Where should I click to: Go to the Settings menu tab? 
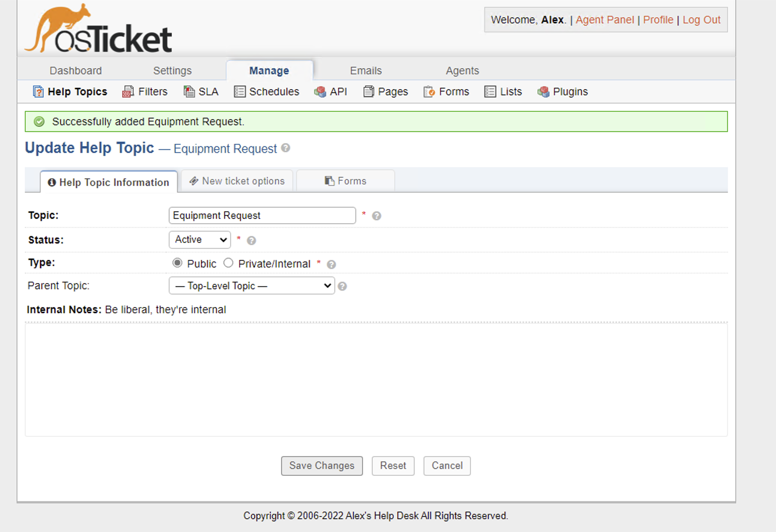[172, 70]
